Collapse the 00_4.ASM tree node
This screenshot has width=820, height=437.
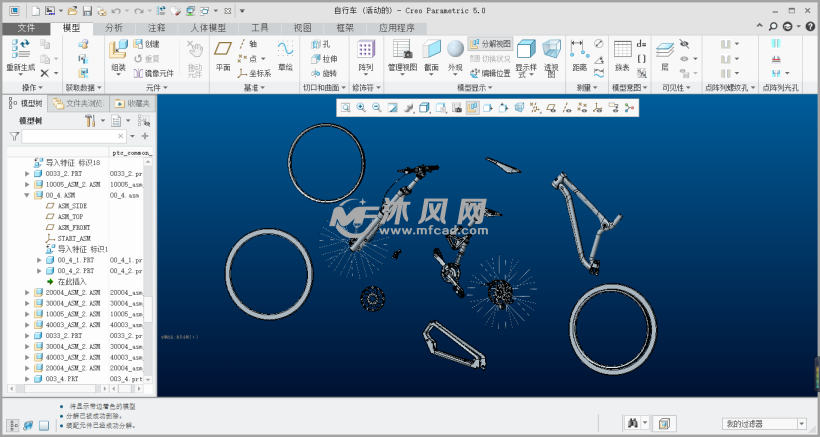click(27, 196)
